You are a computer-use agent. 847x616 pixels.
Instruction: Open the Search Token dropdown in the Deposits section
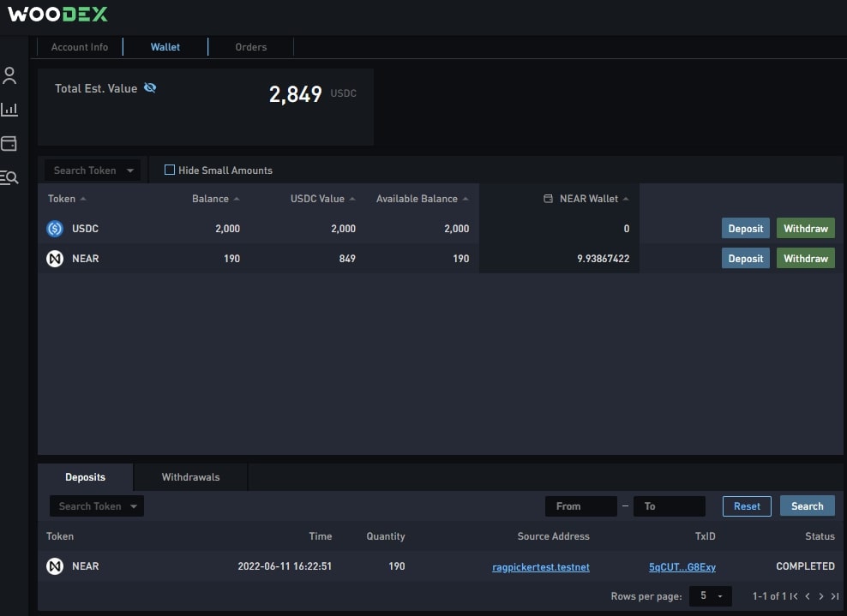coord(96,505)
